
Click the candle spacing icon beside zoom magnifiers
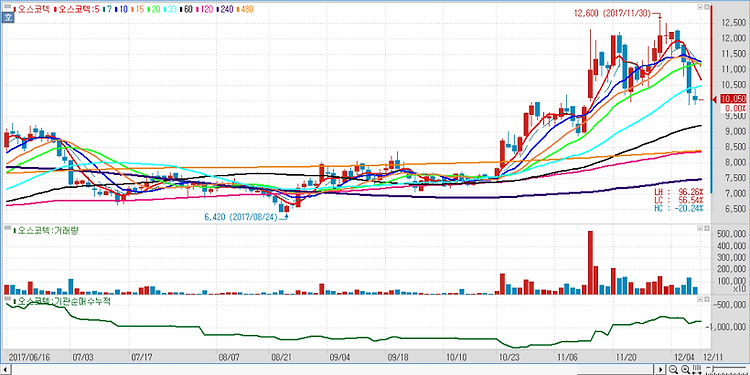[x=697, y=369]
